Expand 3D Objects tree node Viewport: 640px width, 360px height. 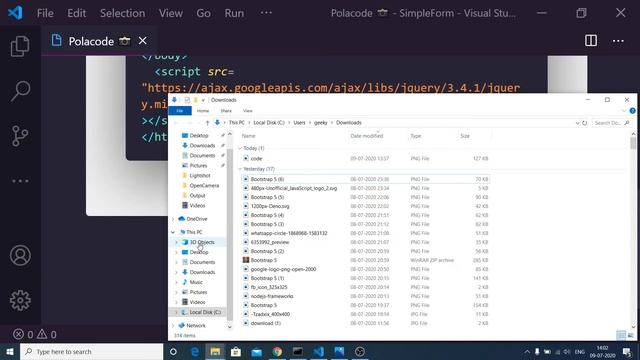[x=176, y=242]
